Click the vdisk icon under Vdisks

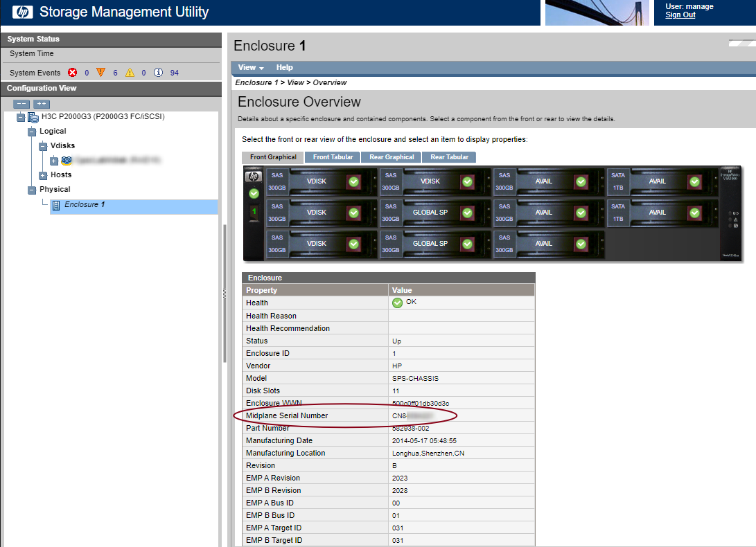coord(67,161)
